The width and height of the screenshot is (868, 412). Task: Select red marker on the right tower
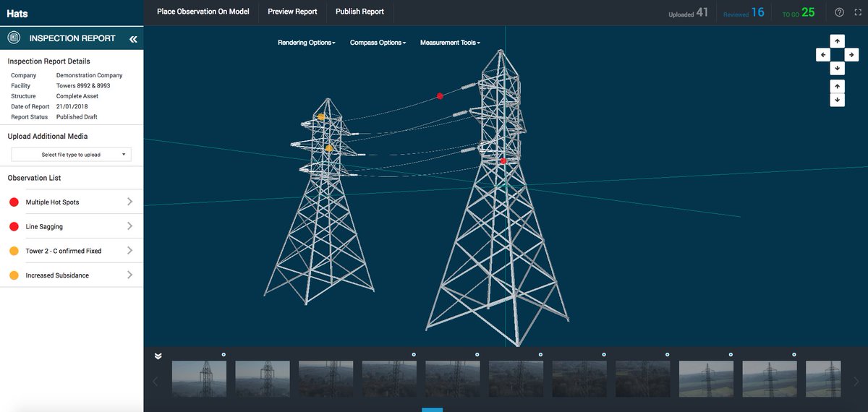(x=503, y=160)
